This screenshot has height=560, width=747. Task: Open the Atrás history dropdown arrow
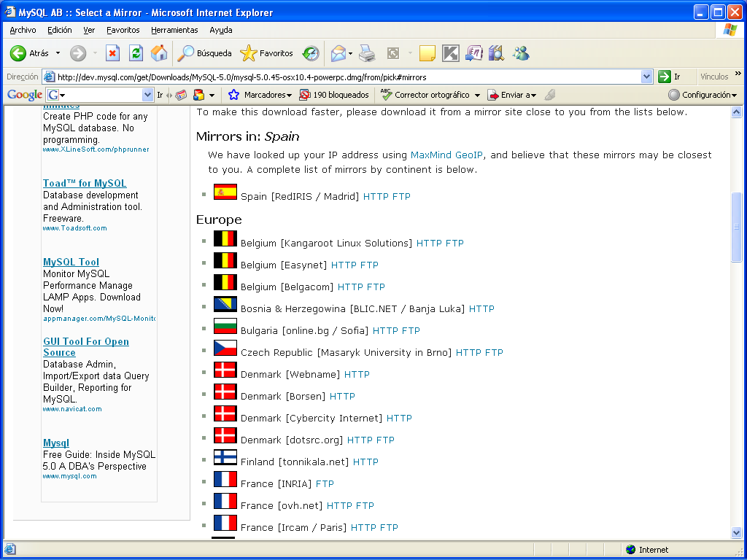(58, 53)
